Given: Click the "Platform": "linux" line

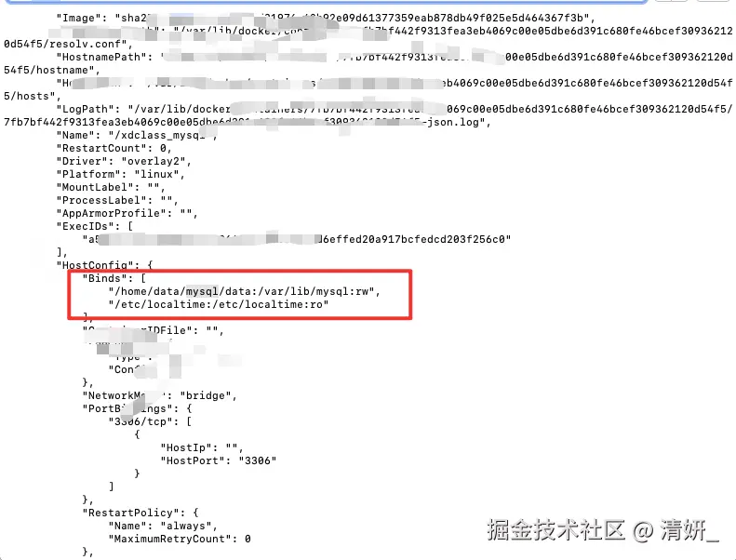Looking at the screenshot, I should click(121, 174).
